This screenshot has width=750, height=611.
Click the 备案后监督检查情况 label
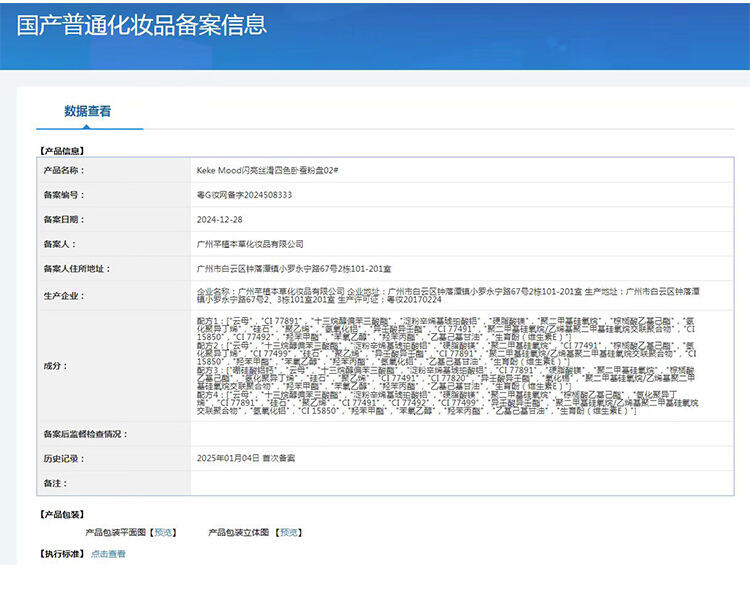[86, 434]
